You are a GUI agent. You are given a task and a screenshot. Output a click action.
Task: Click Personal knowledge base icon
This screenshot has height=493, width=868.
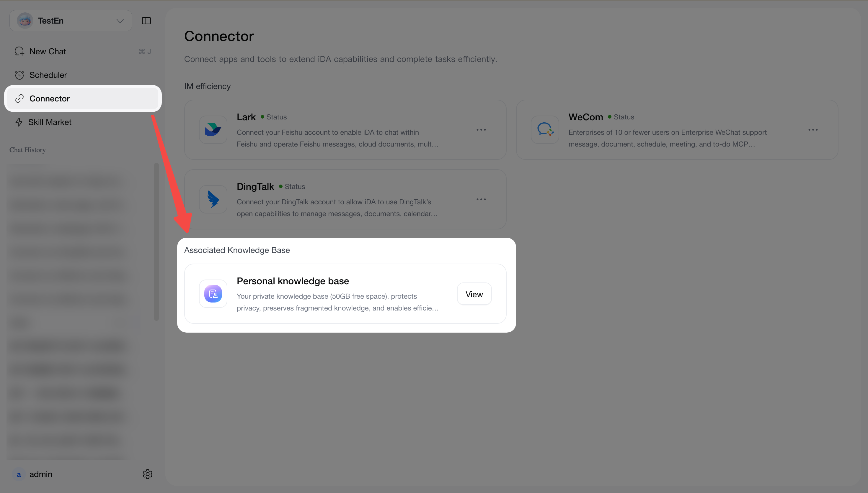tap(213, 294)
